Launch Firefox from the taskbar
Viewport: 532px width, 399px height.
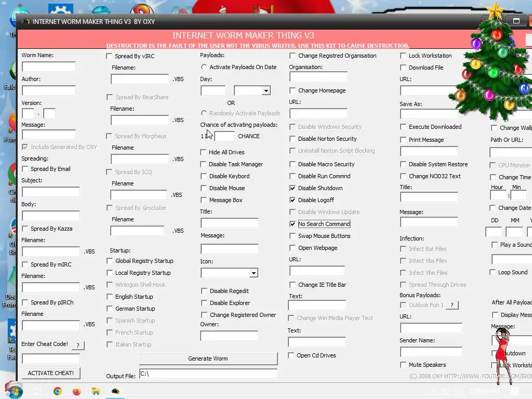coord(77,391)
